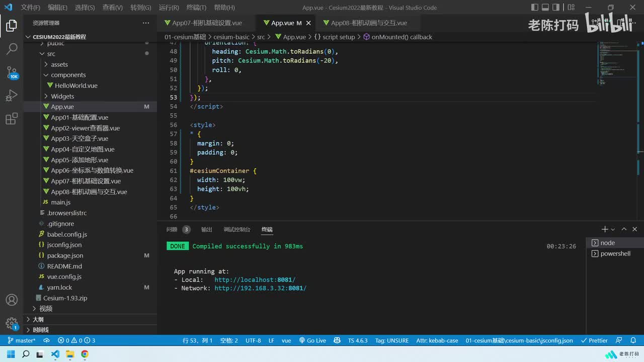
Task: Open explorer views and more actions (…)
Action: (146, 23)
